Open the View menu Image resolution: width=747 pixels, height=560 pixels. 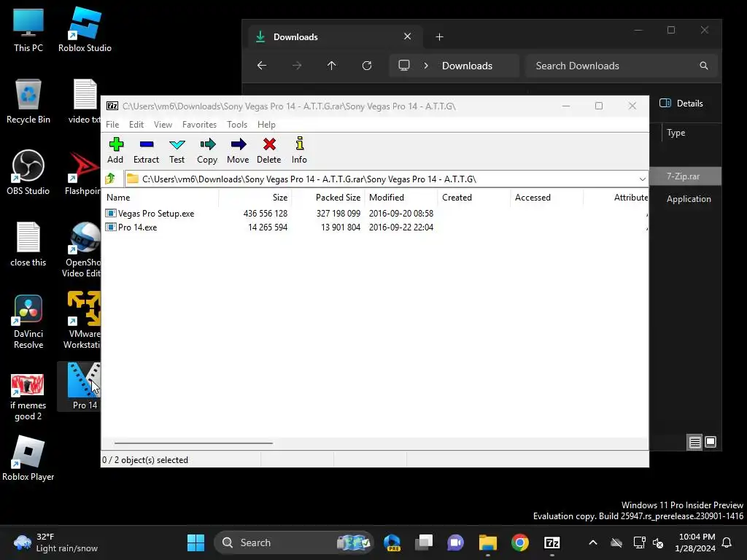point(163,124)
